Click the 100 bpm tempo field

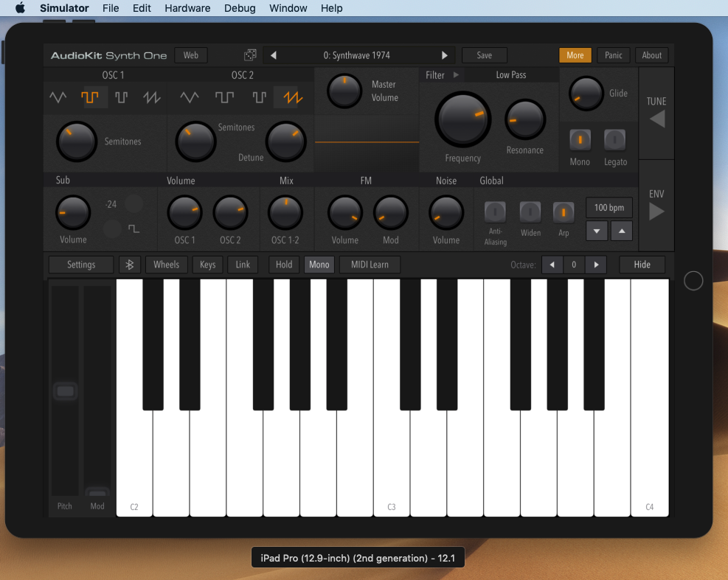point(609,207)
